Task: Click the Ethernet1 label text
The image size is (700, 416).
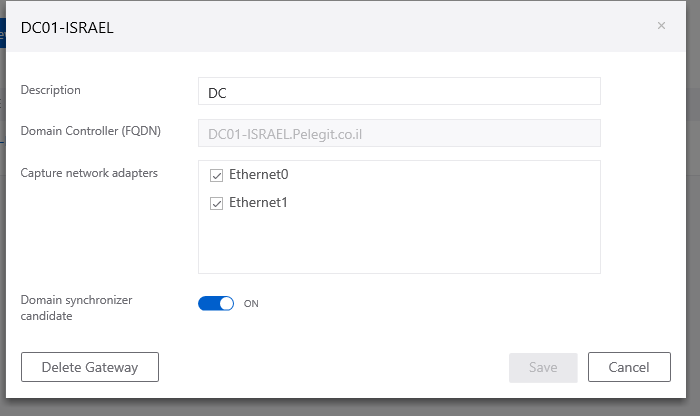Action: click(x=258, y=203)
